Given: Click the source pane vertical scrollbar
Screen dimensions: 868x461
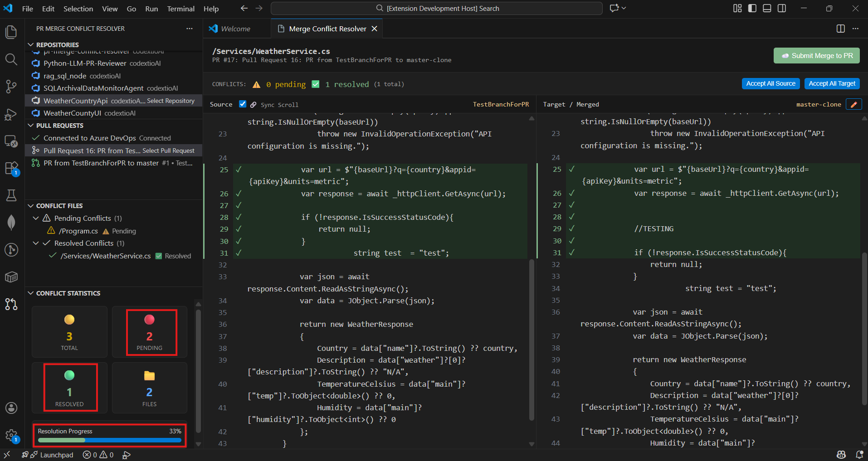Looking at the screenshot, I should click(x=532, y=340).
